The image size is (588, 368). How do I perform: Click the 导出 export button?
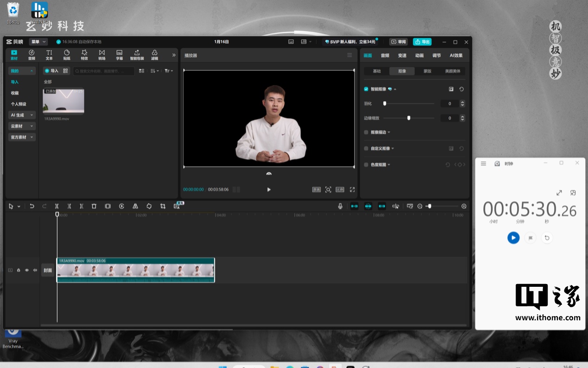pyautogui.click(x=422, y=42)
